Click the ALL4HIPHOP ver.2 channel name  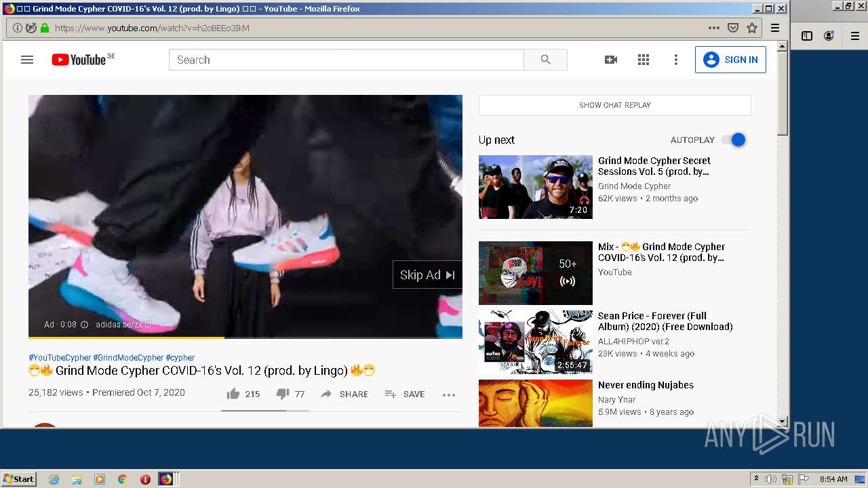633,342
